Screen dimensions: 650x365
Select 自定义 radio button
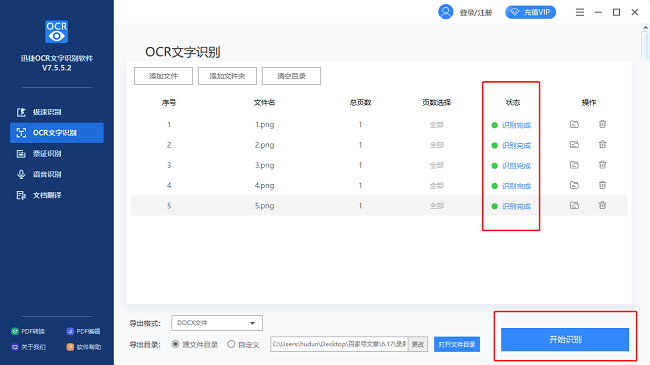[231, 344]
